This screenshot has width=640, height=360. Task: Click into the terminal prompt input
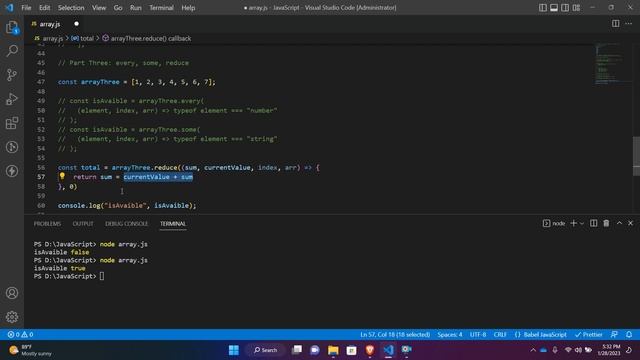(x=102, y=276)
